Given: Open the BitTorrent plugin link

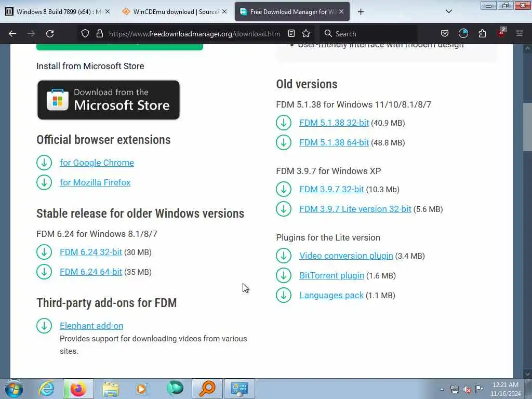Looking at the screenshot, I should coord(331,275).
